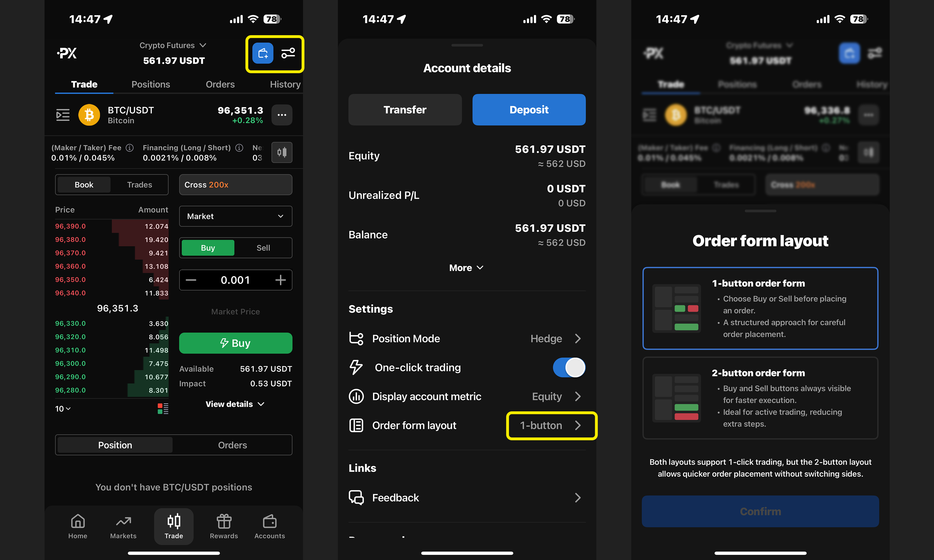Click the order form layout grid icon
934x560 pixels.
(x=355, y=425)
